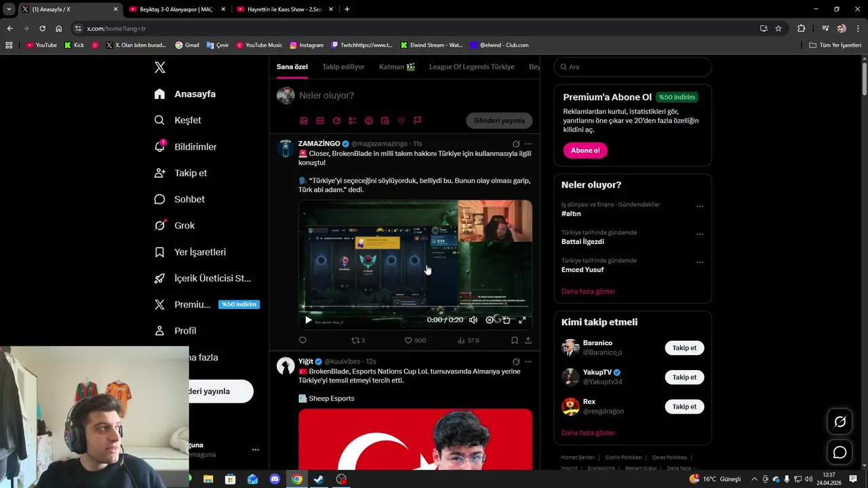This screenshot has width=868, height=488.
Task: Open Steam from taskbar
Action: pyautogui.click(x=319, y=479)
